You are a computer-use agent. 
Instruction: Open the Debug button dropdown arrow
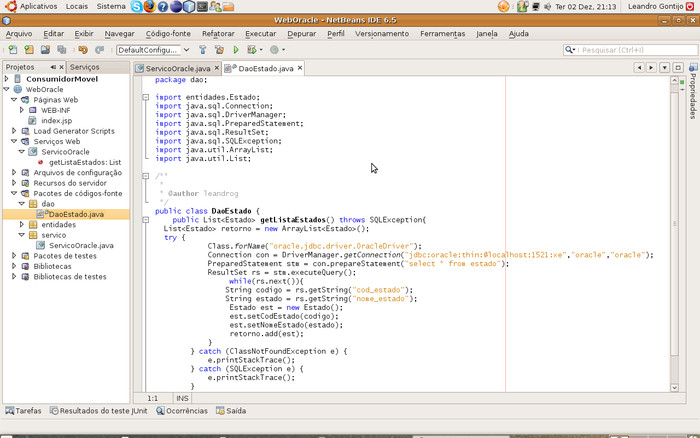coord(261,50)
